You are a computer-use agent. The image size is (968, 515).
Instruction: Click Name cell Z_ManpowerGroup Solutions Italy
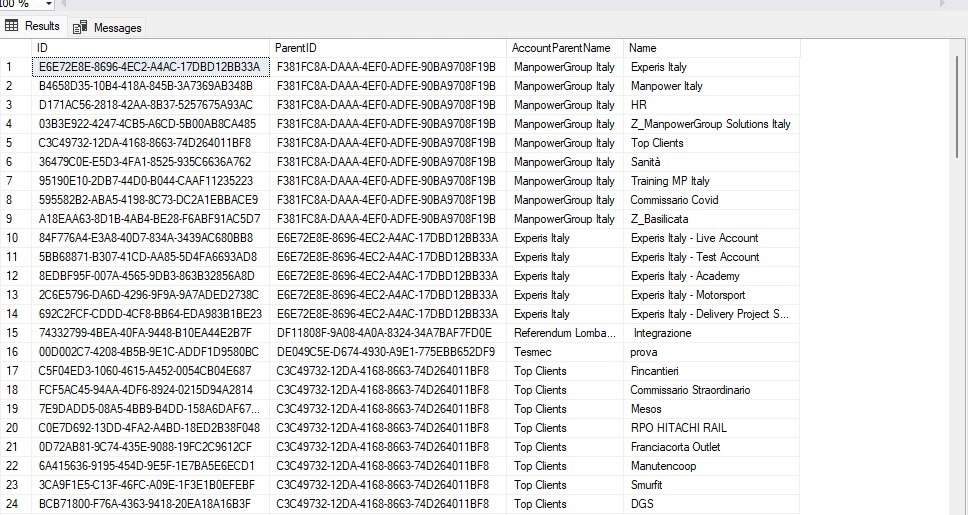click(712, 124)
